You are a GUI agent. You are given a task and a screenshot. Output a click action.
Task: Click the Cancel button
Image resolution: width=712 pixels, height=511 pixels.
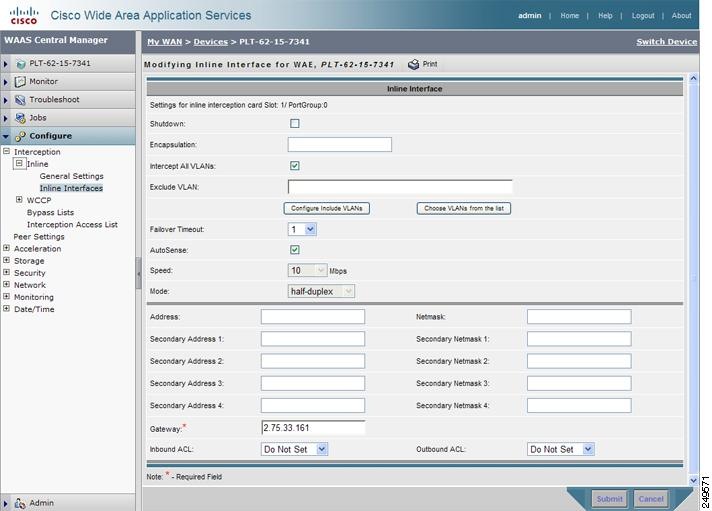[651, 499]
